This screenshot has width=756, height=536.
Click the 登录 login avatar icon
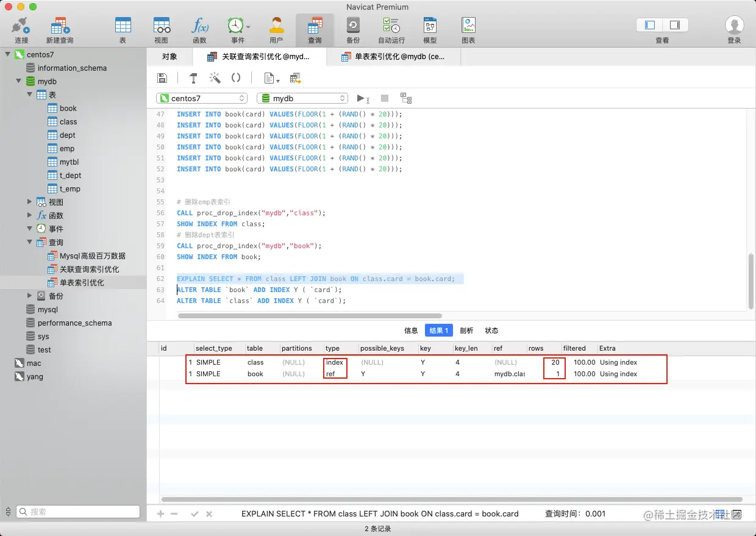point(734,26)
